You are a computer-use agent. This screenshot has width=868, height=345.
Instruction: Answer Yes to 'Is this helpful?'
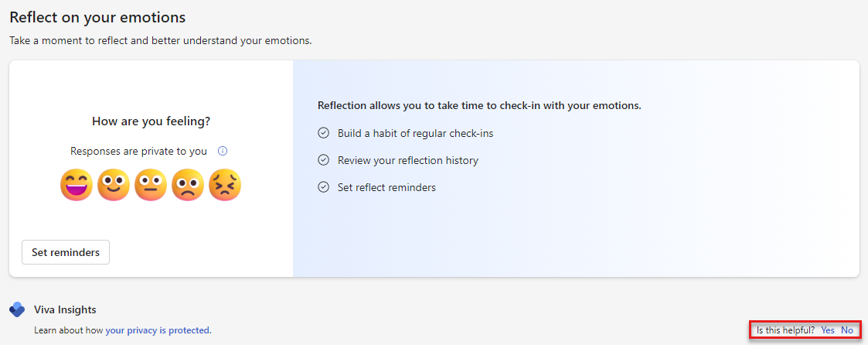(828, 330)
